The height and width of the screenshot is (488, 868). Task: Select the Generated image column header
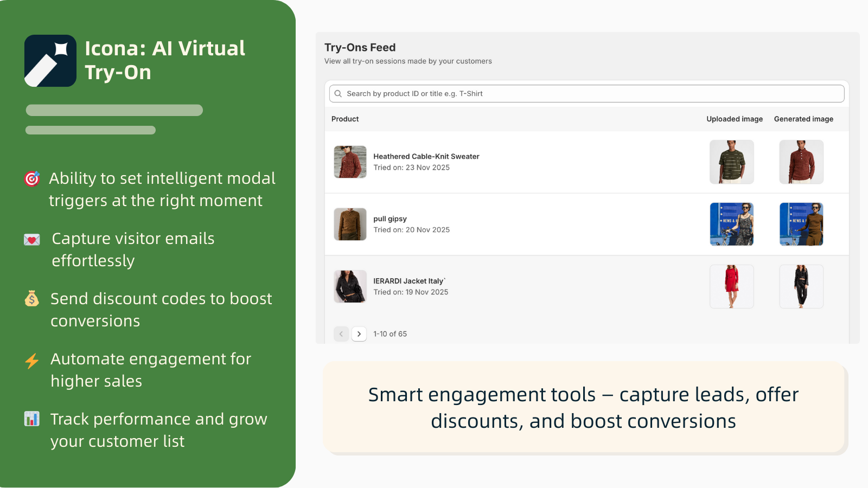point(803,119)
